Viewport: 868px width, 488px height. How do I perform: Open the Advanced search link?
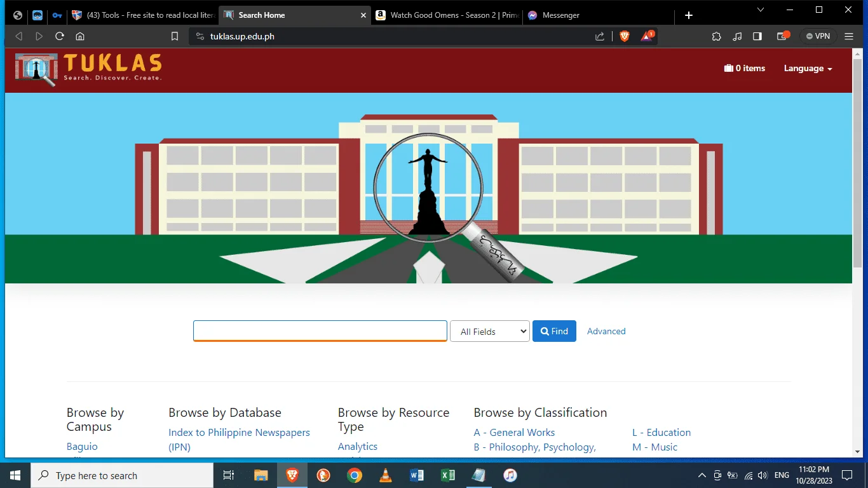(606, 331)
